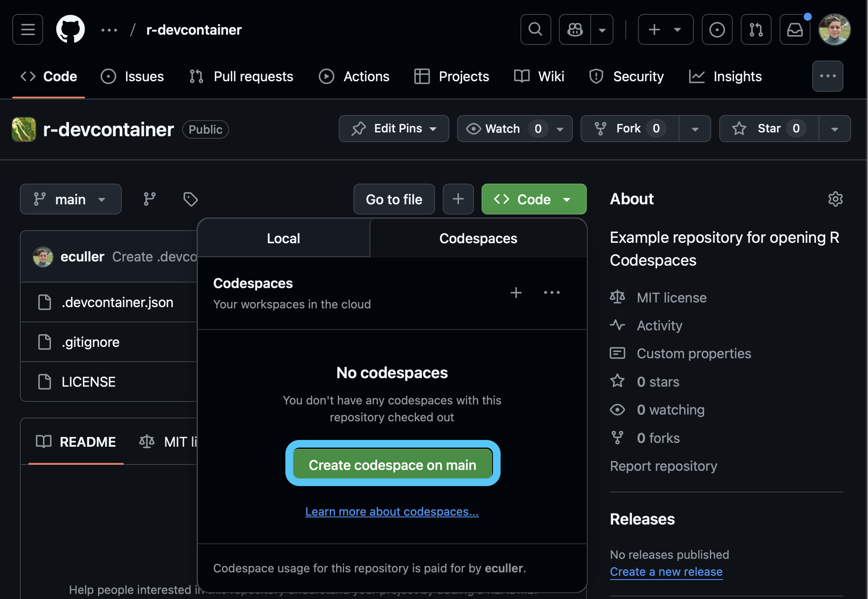
Task: Toggle the green Code dropdown
Action: 534,199
